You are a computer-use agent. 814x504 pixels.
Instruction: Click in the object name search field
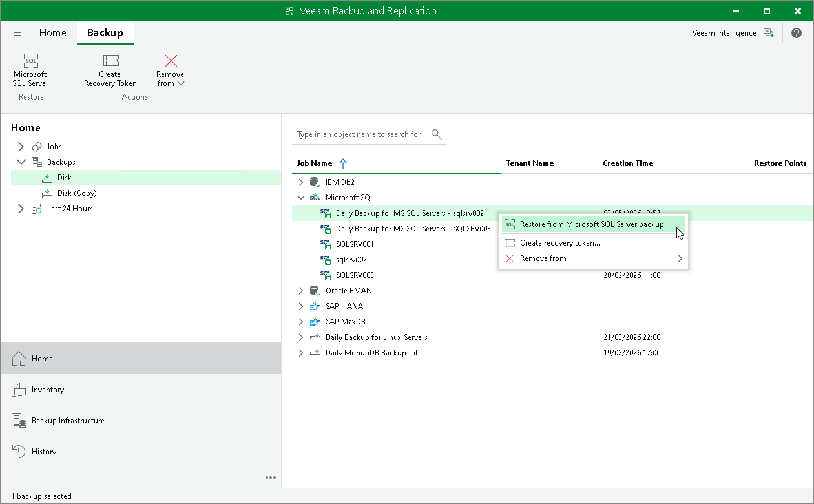coord(359,134)
